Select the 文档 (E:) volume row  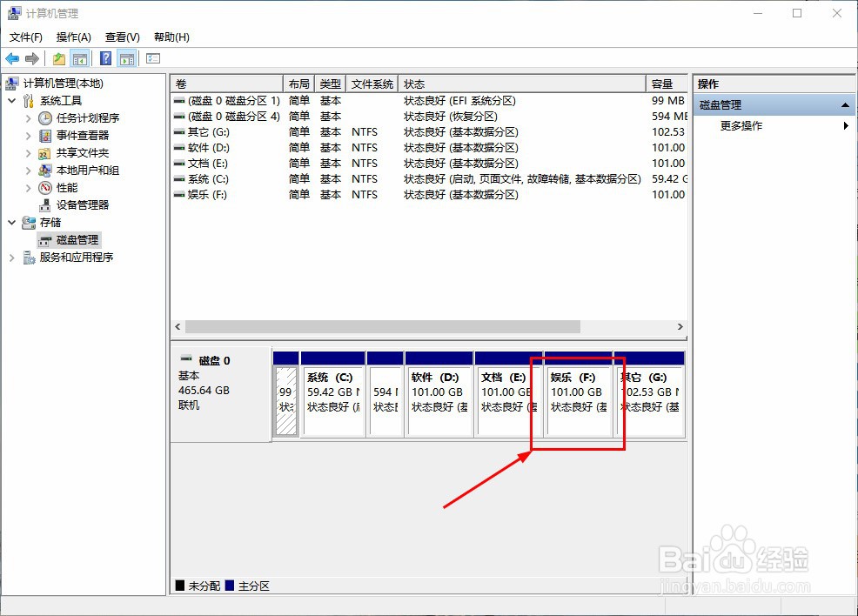pos(430,164)
